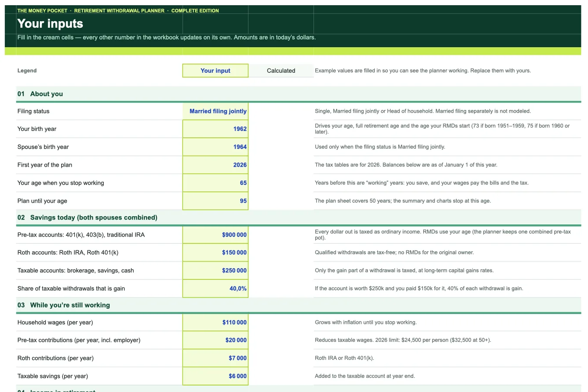This screenshot has height=392, width=588.
Task: Click 'Share of taxable withdrawals that is gain' label
Action: (71, 288)
